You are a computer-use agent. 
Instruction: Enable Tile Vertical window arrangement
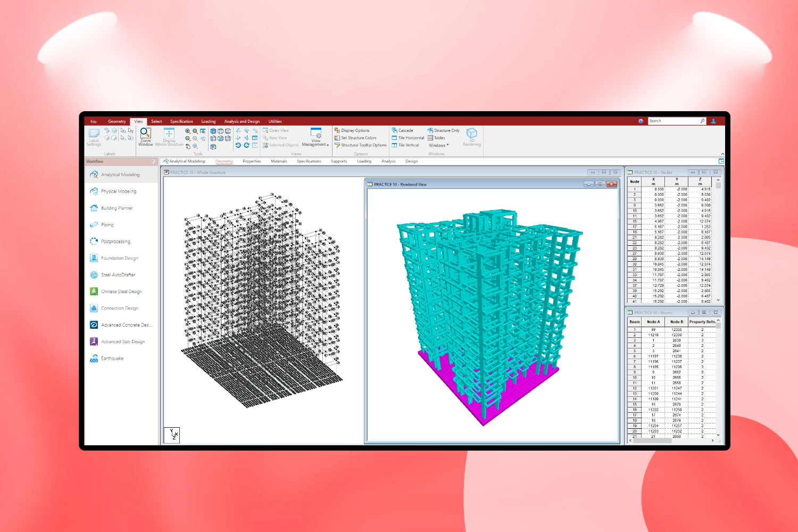click(x=406, y=145)
